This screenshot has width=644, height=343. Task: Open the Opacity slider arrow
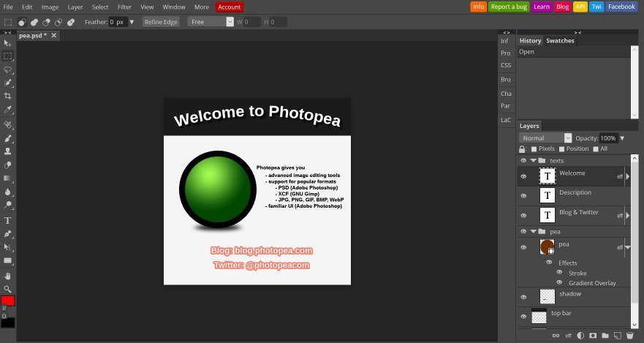tap(622, 138)
